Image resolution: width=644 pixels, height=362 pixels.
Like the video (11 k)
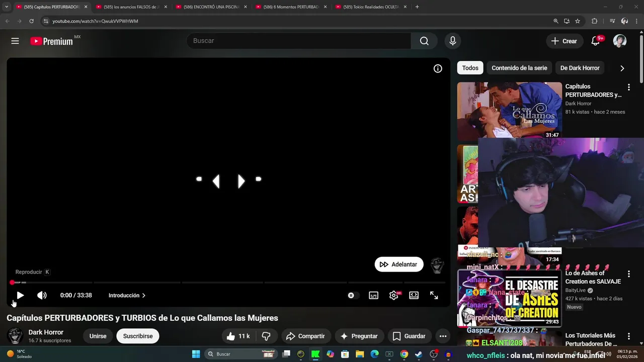238,336
